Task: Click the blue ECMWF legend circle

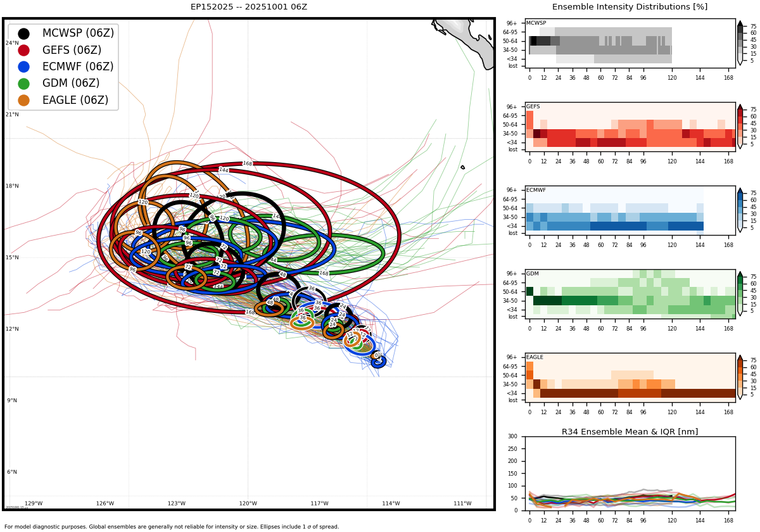Action: click(x=23, y=66)
